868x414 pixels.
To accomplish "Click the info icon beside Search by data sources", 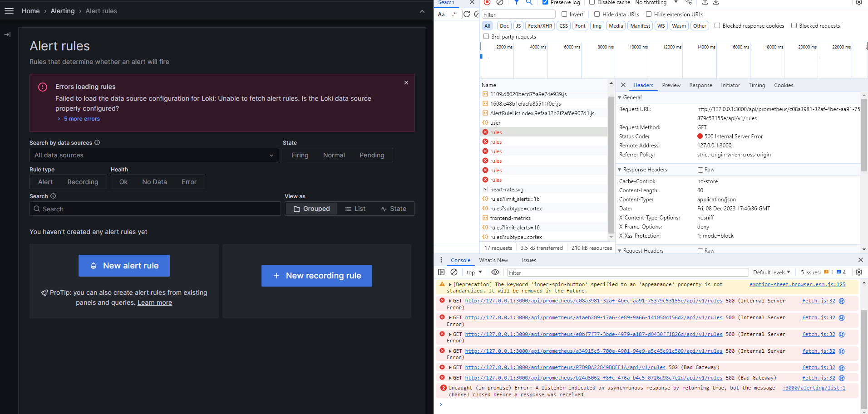I will pos(97,142).
